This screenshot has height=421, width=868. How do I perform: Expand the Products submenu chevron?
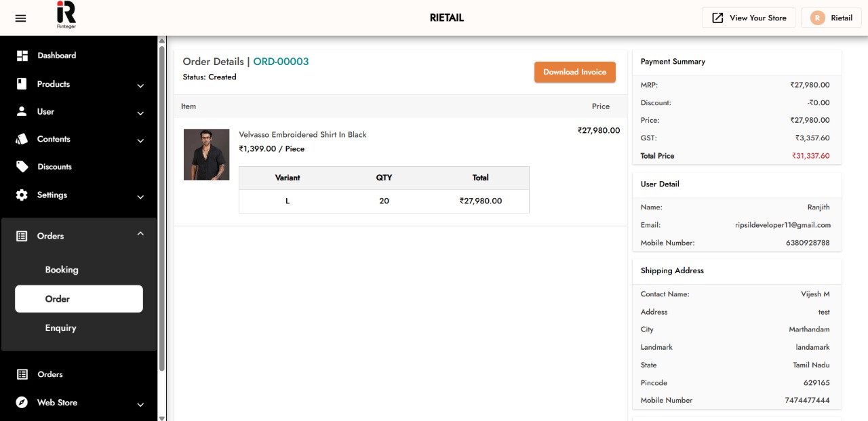(x=140, y=85)
